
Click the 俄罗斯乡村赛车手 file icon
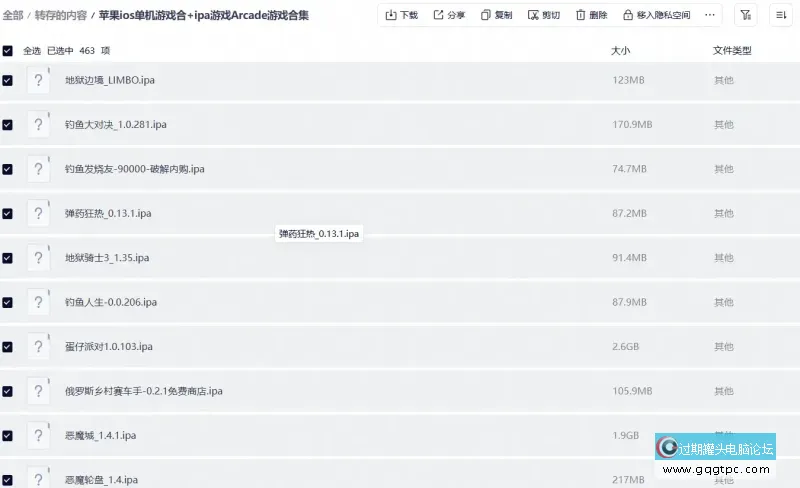(38, 391)
